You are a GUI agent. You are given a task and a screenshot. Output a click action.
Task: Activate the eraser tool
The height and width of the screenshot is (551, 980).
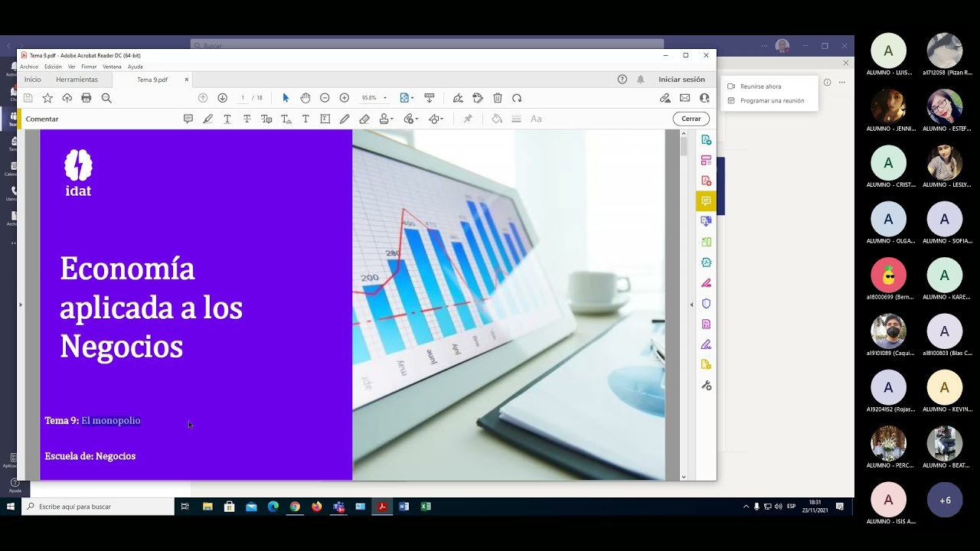(364, 119)
